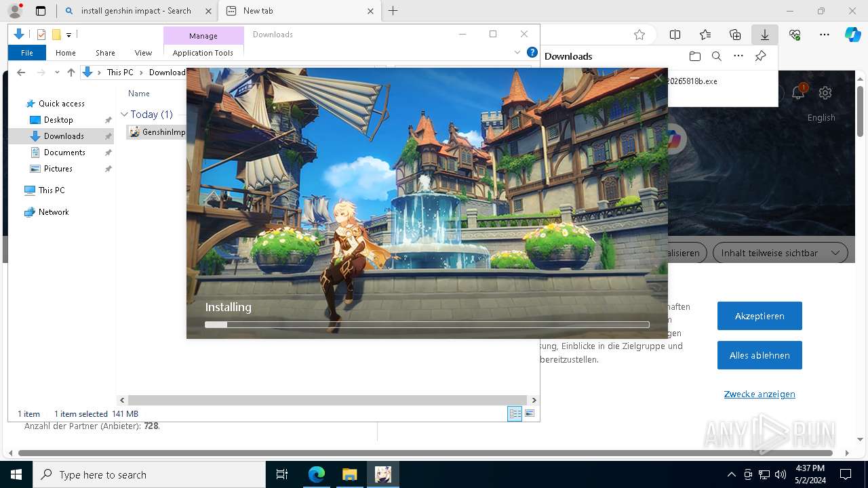
Task: Toggle the Edge Downloads toolbar button
Action: (765, 35)
